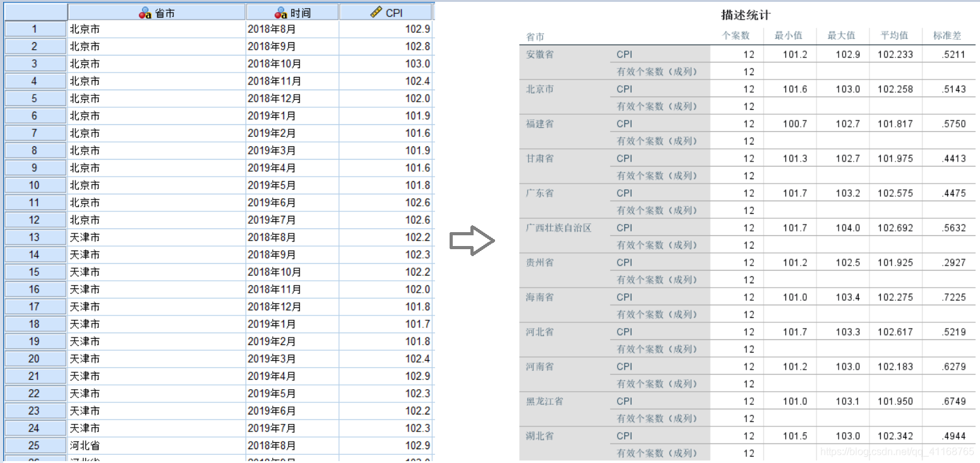Viewport: 980px width, 463px height.
Task: Select row number 12 header
Action: click(35, 220)
